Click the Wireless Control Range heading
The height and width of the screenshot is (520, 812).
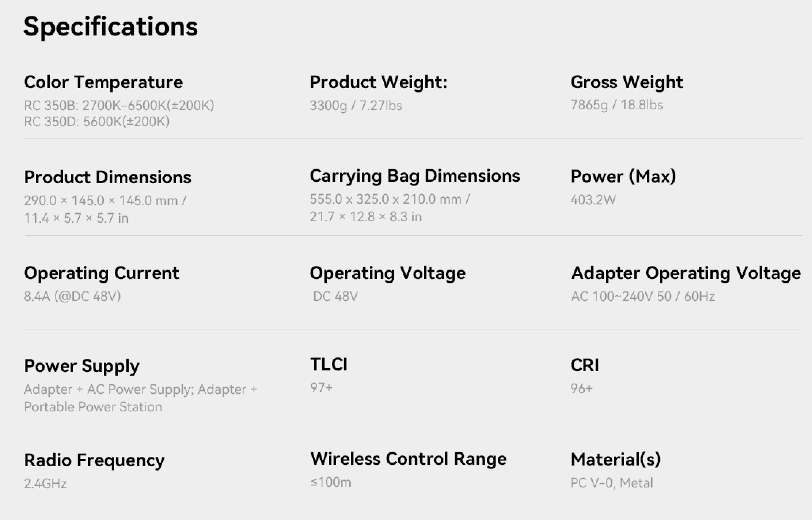point(408,459)
